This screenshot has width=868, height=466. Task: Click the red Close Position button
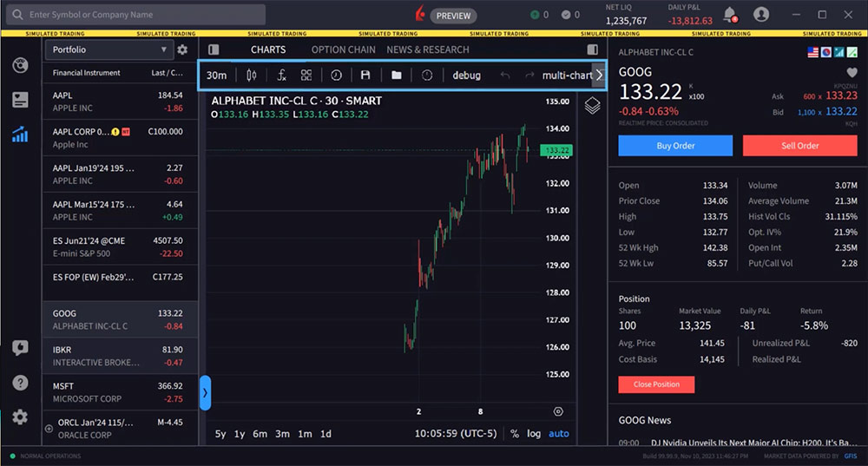655,384
